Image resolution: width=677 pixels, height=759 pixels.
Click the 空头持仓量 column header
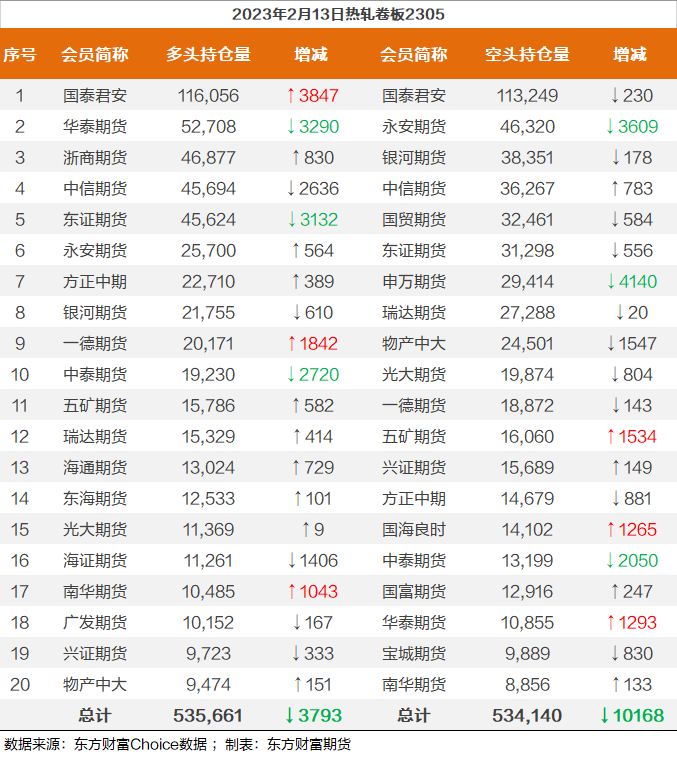[x=526, y=54]
